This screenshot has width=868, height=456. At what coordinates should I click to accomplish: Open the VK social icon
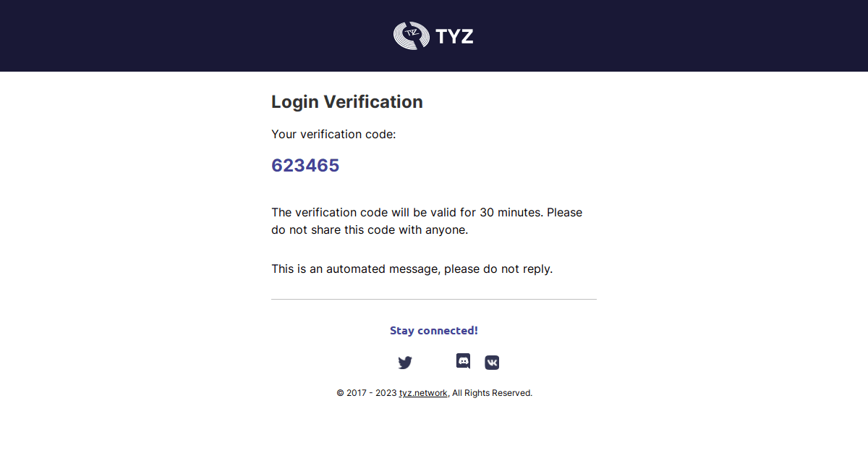point(492,363)
